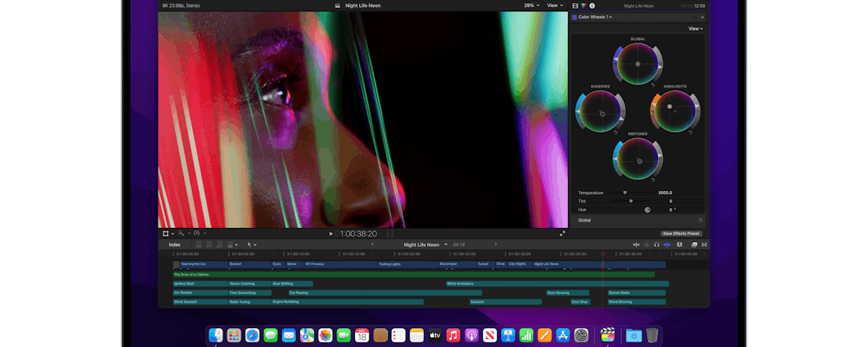
Task: Open Final Cut Pro in the Dock
Action: click(608, 335)
